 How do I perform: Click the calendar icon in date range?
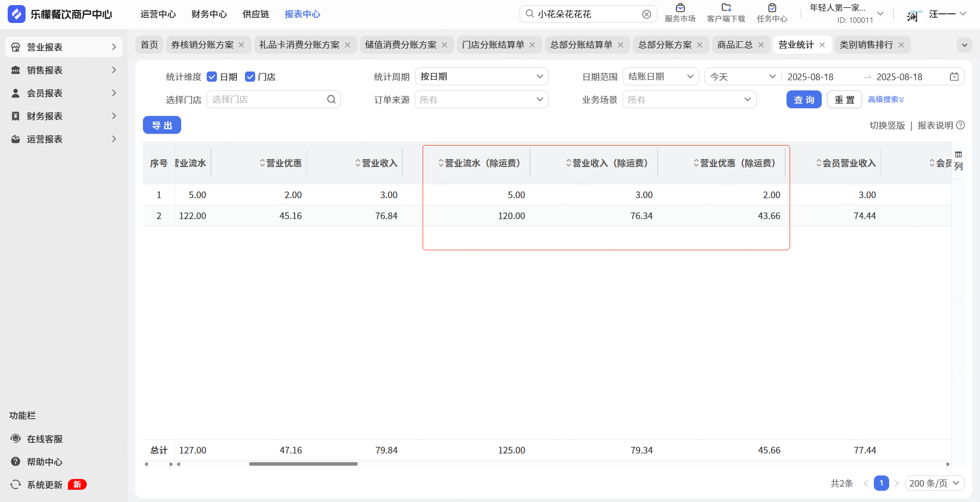pos(954,77)
